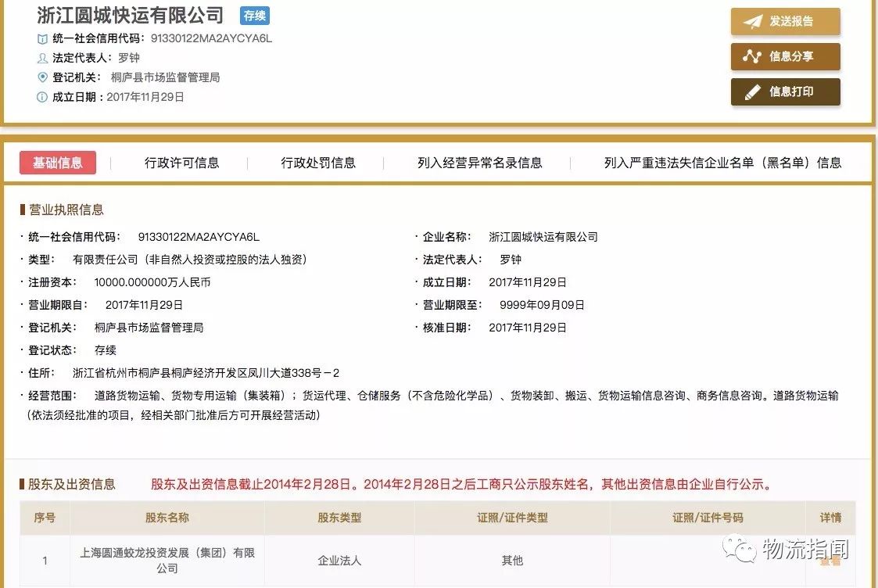
Task: Switch to the 行政许可信息 tab
Action: (181, 163)
